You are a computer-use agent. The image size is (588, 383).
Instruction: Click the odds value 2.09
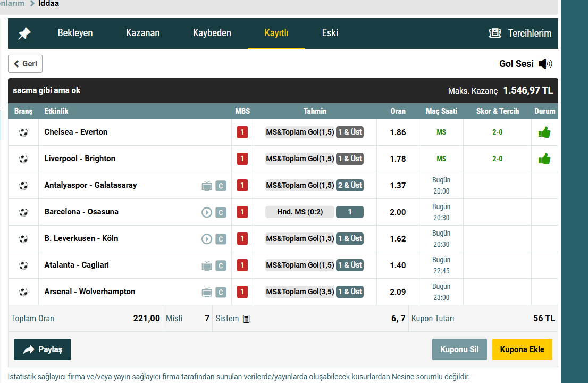[398, 292]
